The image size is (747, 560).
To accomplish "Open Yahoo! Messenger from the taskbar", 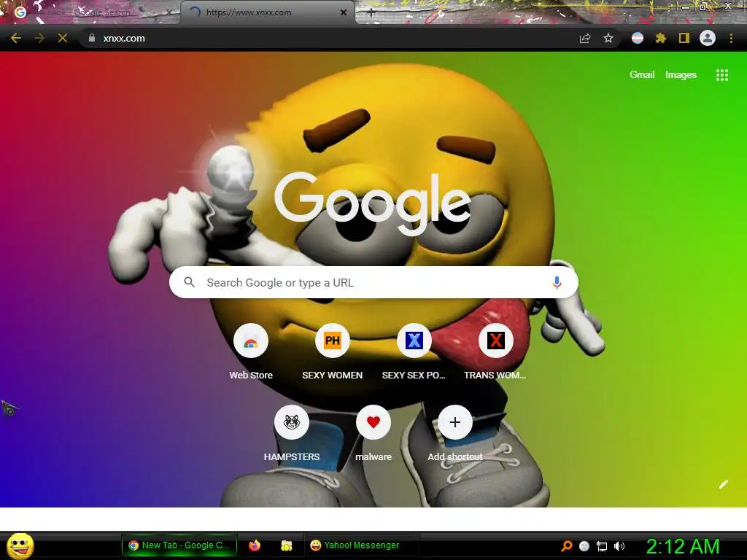I will (361, 545).
